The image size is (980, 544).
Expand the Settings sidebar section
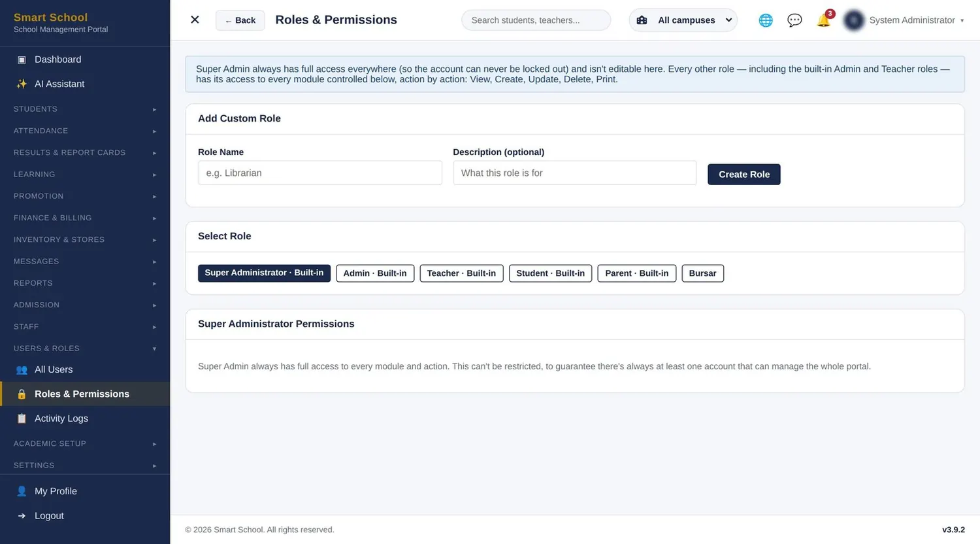coord(85,466)
